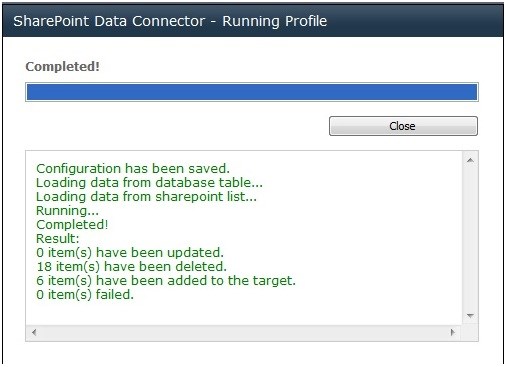
Task: Click '18 item(s) have been deleted.' line
Action: (131, 267)
